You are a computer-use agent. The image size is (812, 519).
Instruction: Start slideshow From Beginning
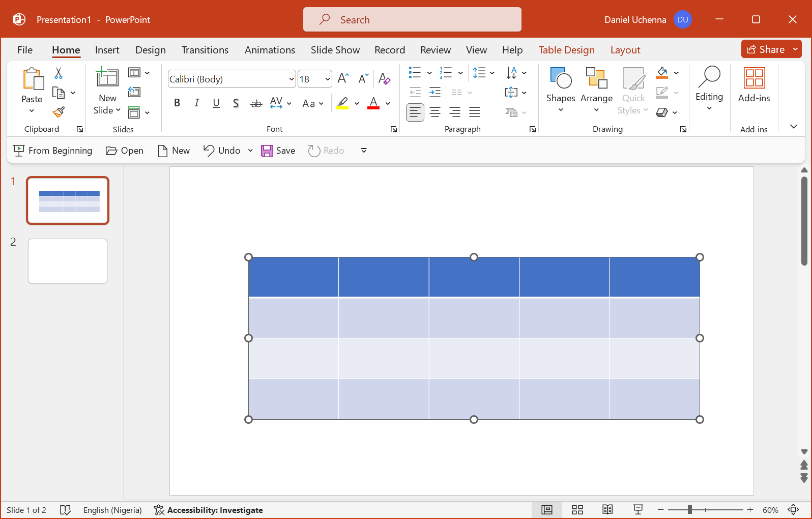pos(53,151)
